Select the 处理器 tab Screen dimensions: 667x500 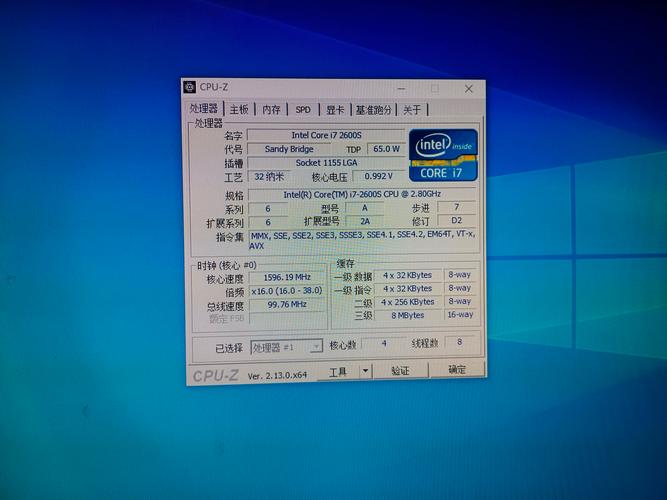point(204,108)
